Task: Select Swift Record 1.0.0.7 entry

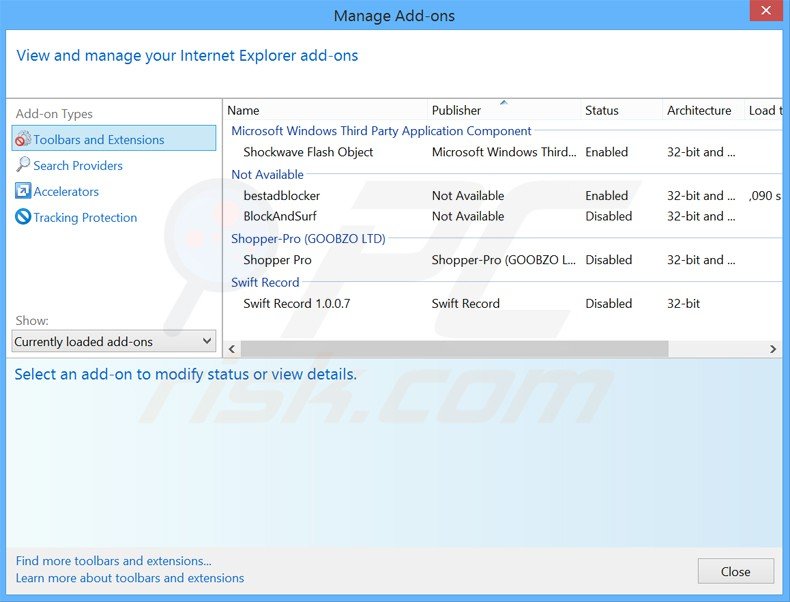Action: pyautogui.click(x=297, y=304)
